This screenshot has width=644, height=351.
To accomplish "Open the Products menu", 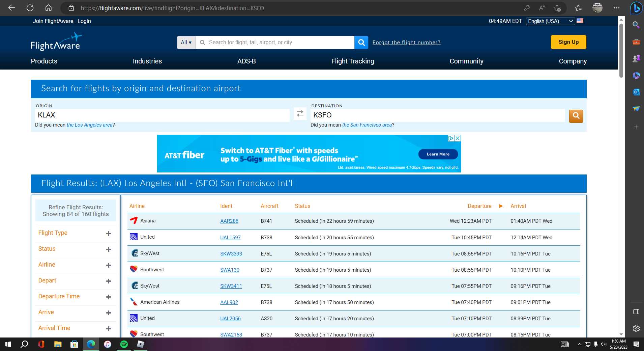I will tap(44, 61).
